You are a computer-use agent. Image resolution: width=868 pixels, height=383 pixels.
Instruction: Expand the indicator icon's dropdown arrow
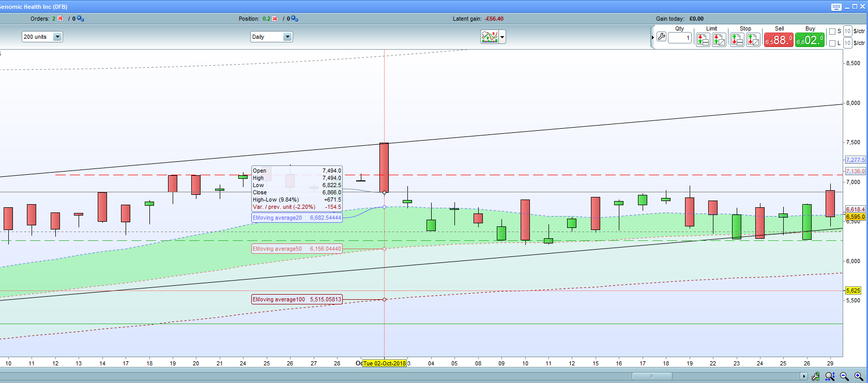point(502,37)
